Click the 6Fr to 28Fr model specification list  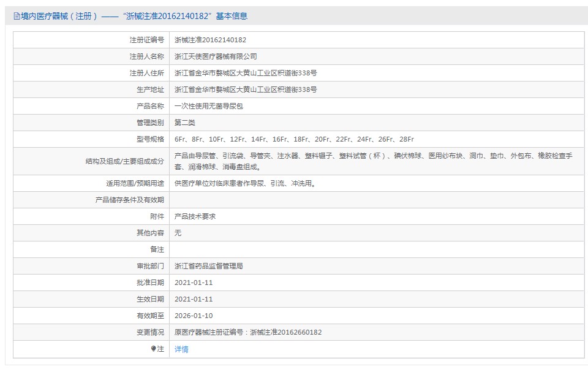295,139
